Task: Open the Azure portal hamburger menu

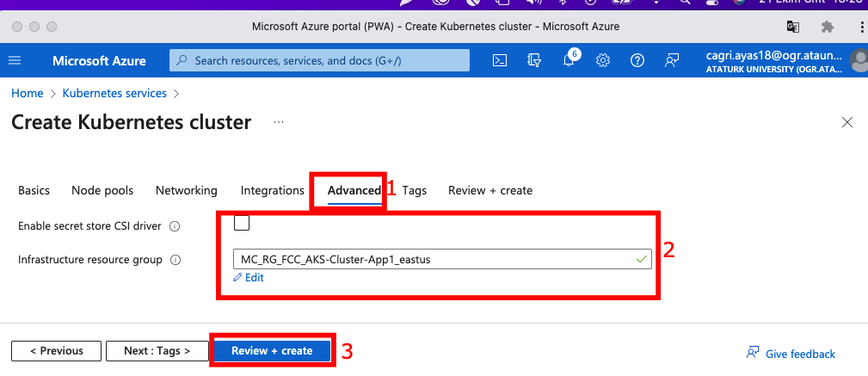Action: pos(15,60)
